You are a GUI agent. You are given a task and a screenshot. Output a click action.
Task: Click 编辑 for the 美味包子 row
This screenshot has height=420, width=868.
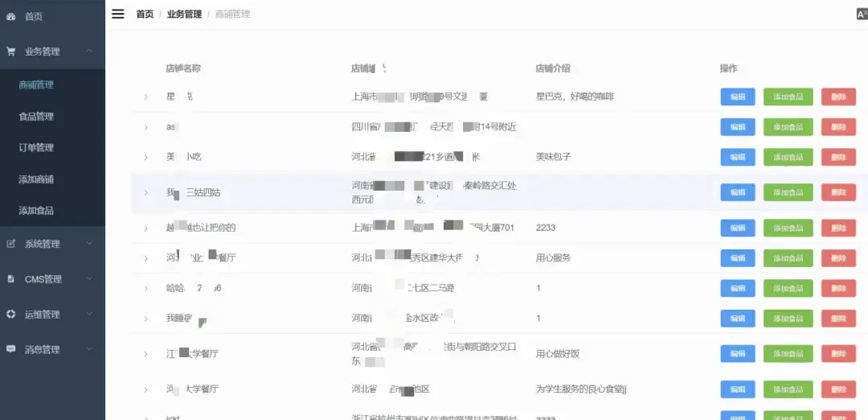click(737, 157)
